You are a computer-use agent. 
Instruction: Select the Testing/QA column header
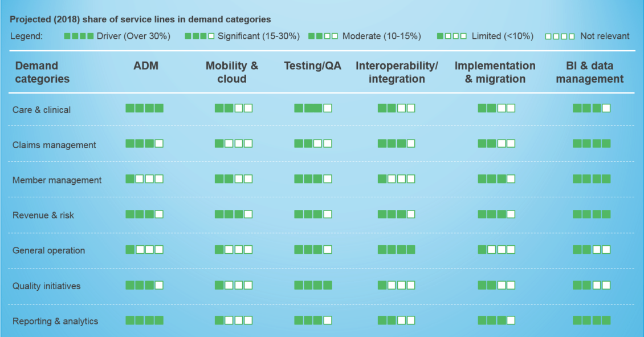(312, 66)
